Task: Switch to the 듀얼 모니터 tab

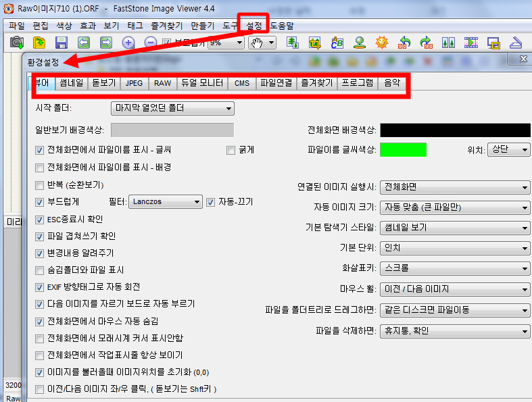Action: point(201,84)
